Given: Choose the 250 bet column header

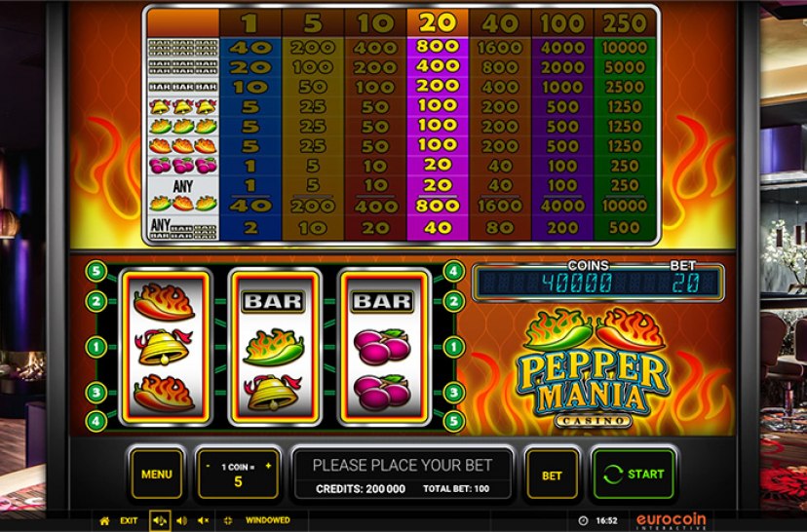Looking at the screenshot, I should [625, 23].
